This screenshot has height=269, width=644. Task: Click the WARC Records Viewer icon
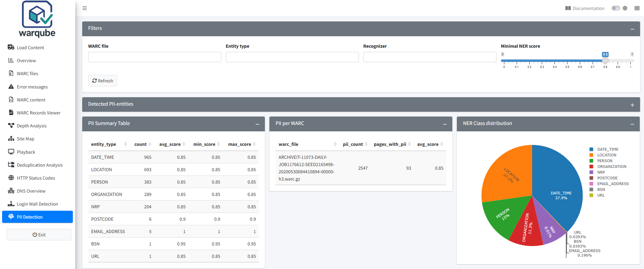pos(11,112)
